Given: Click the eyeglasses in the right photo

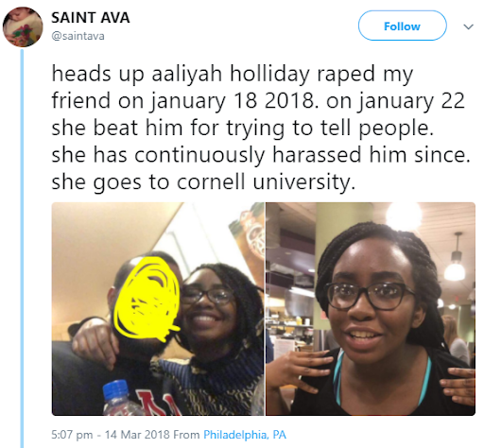Looking at the screenshot, I should (x=369, y=295).
